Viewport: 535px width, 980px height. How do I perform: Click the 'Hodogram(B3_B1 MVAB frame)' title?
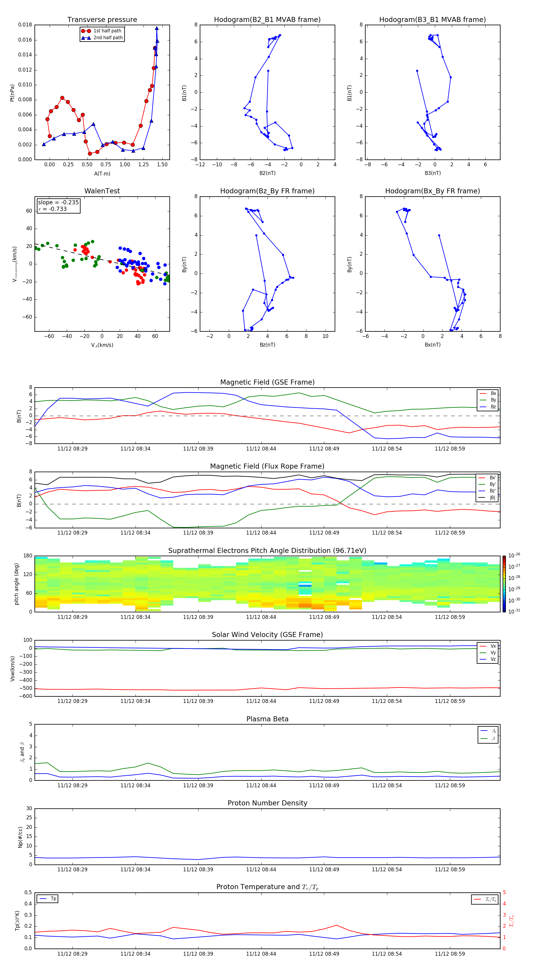coord(432,20)
